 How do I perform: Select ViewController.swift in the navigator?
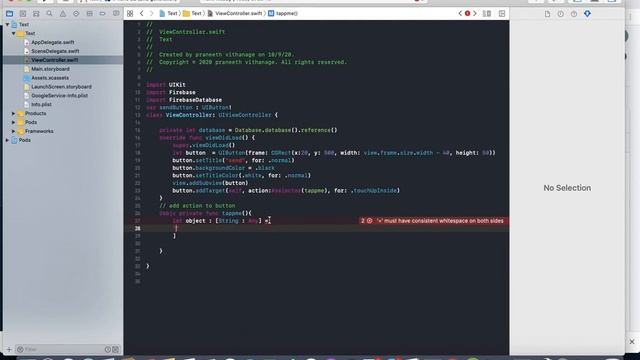[54, 60]
